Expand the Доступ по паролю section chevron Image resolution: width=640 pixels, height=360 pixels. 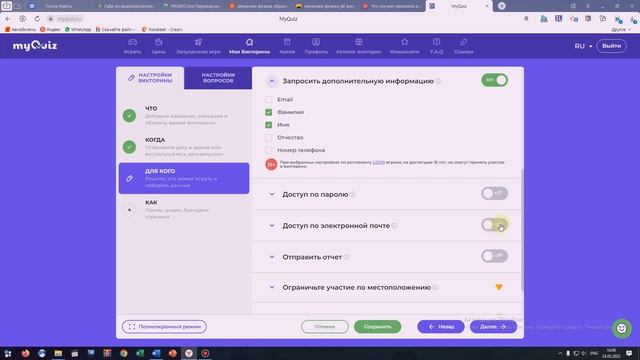(x=272, y=194)
